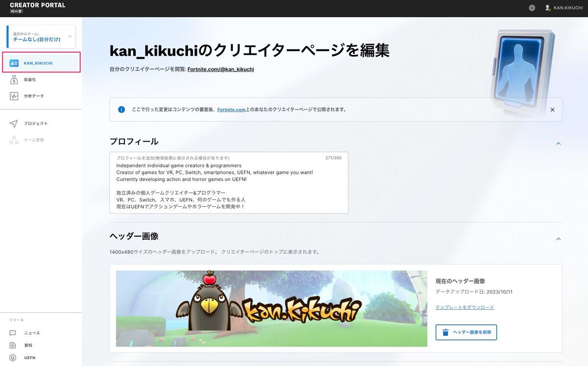Click the monetization money bag icon
This screenshot has width=588, height=366.
coord(14,80)
